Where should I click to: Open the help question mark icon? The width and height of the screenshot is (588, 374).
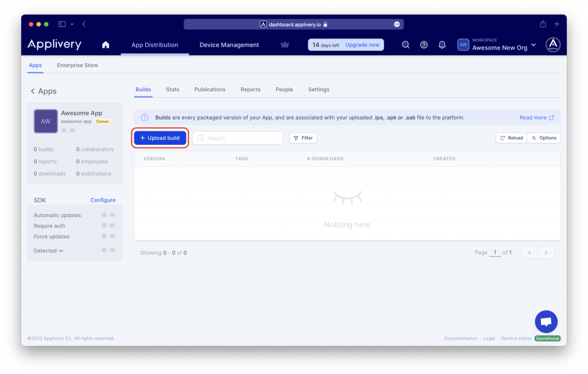(424, 45)
